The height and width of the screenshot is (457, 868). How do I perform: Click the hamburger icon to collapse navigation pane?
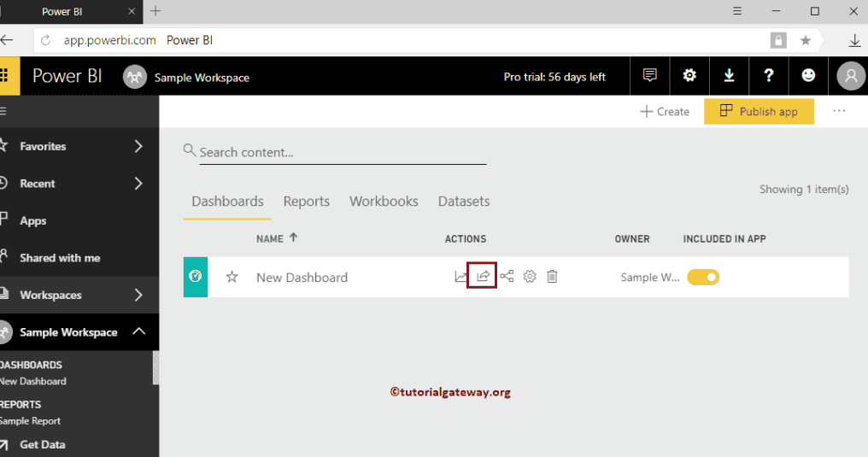pyautogui.click(x=3, y=111)
